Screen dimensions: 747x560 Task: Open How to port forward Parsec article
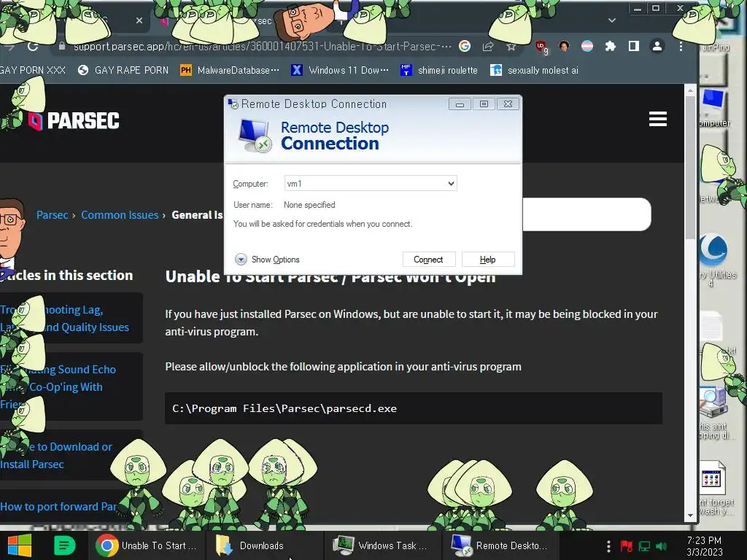coord(58,507)
